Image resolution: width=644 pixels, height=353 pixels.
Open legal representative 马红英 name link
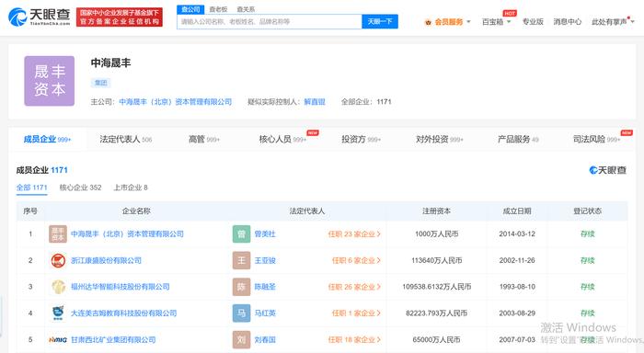point(265,313)
